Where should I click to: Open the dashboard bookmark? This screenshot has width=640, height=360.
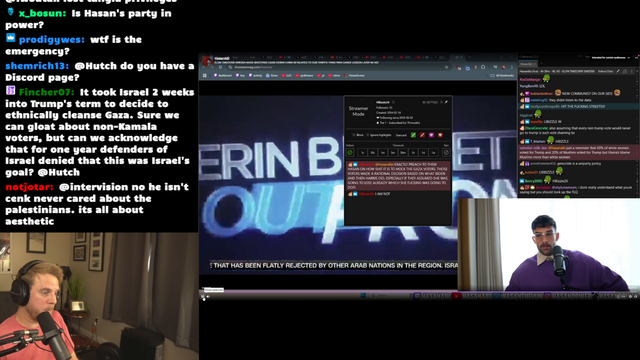(223, 76)
